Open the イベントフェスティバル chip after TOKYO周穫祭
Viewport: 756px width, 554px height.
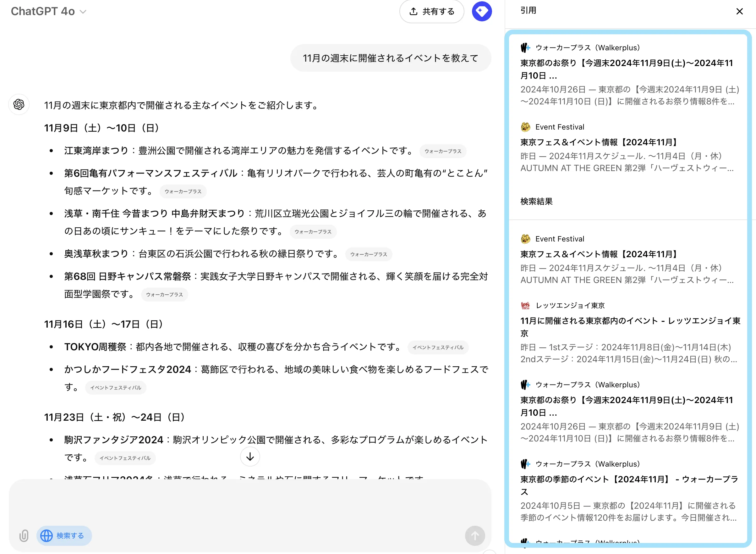click(x=438, y=347)
